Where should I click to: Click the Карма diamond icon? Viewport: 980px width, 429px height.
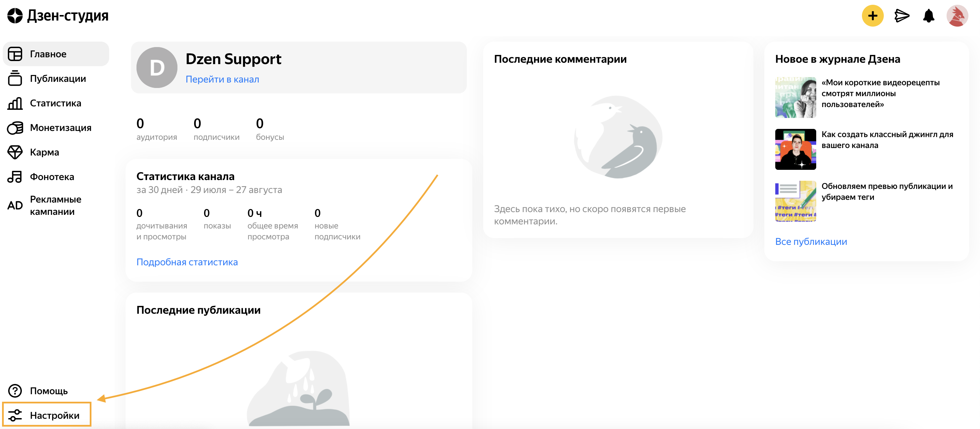[x=15, y=152]
